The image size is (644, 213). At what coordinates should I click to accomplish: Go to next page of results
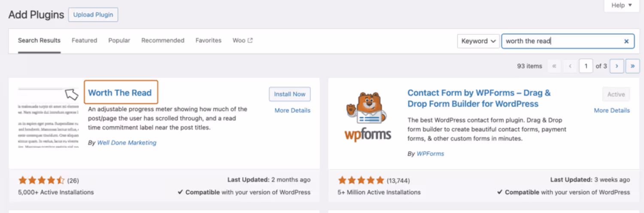tap(617, 66)
